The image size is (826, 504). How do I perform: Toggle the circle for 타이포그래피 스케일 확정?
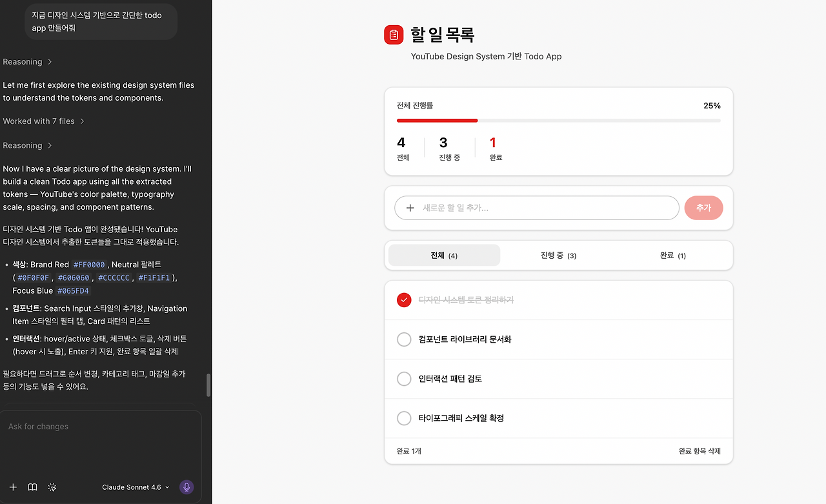click(x=404, y=418)
